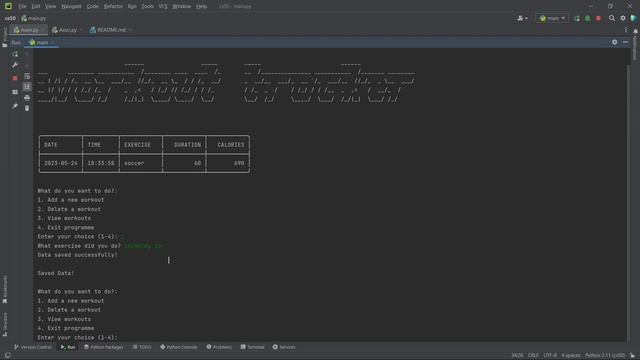Open the VCS menu
Screen dimensions: 640x360
tap(163, 6)
